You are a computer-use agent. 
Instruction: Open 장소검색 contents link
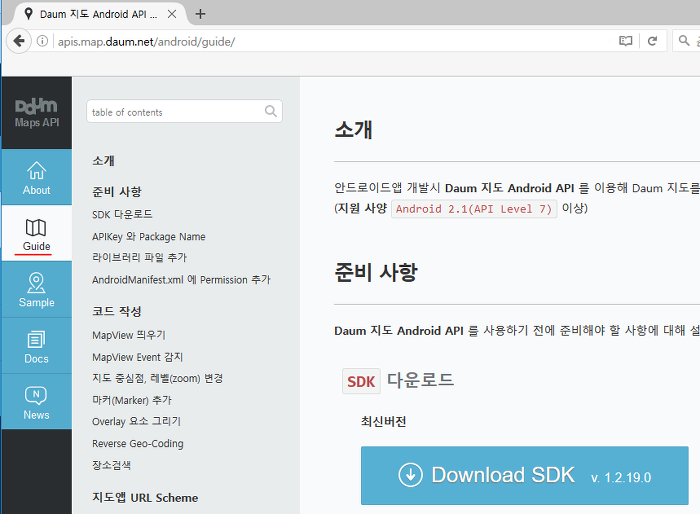tap(111, 465)
